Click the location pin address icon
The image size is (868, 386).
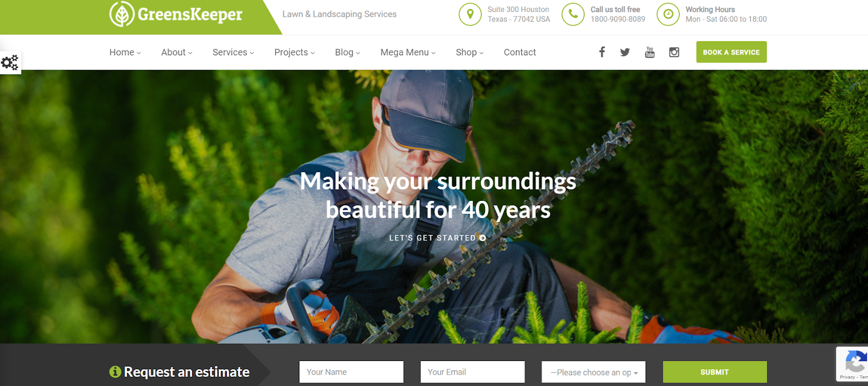pos(470,14)
